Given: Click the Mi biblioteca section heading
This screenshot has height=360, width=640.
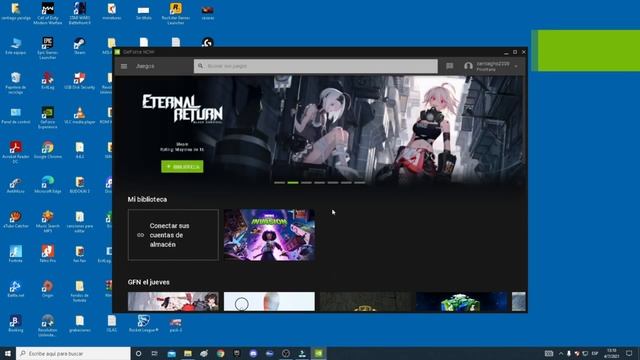Looking at the screenshot, I should [147, 200].
